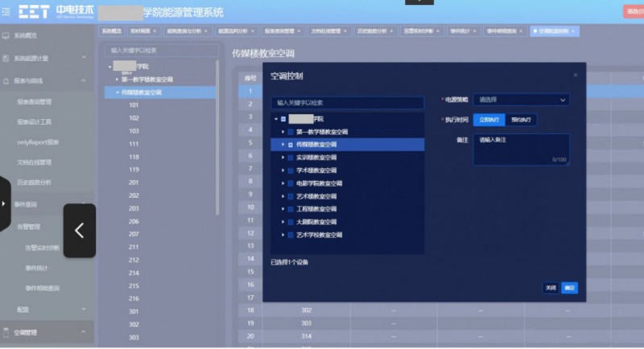Toggle the 学院 root checkbox in the dialog tree
Viewport: 644px width, 349px height.
tap(283, 119)
